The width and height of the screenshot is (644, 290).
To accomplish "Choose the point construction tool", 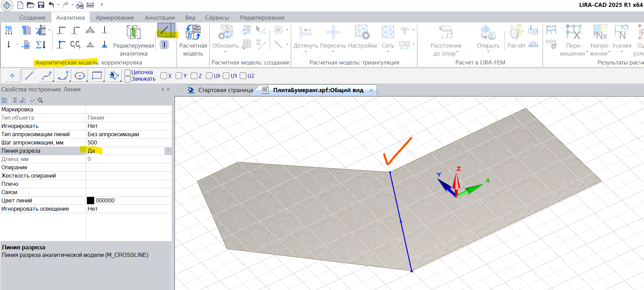I will [12, 76].
